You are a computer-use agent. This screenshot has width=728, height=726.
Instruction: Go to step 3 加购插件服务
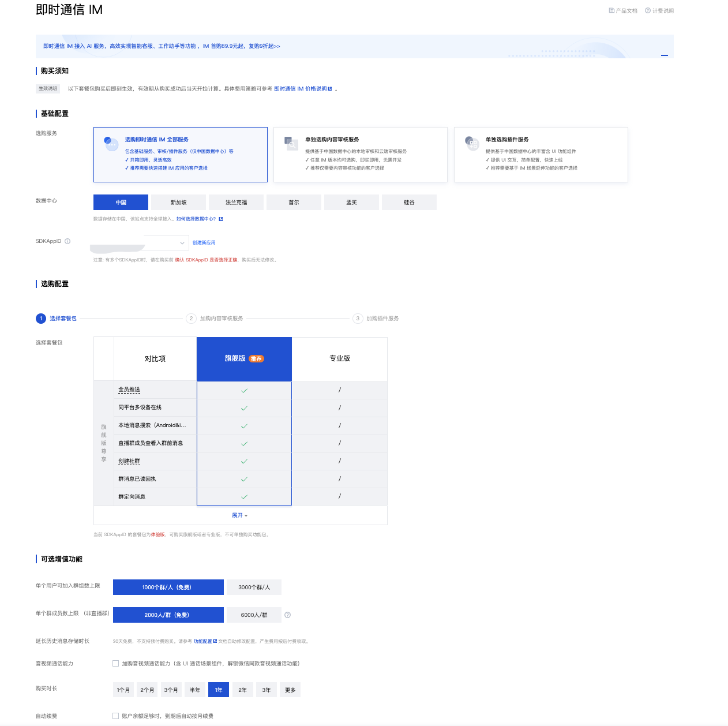376,319
